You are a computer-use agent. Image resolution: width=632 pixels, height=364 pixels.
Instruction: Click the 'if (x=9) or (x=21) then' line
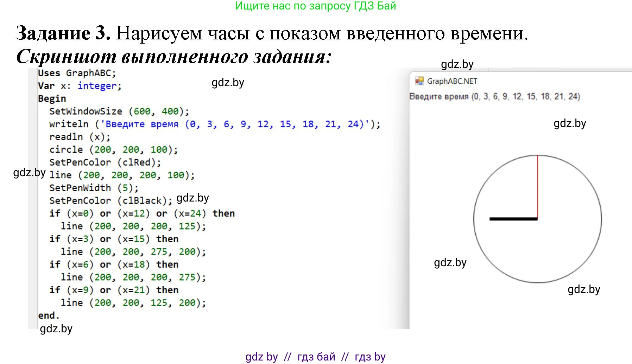click(x=114, y=290)
